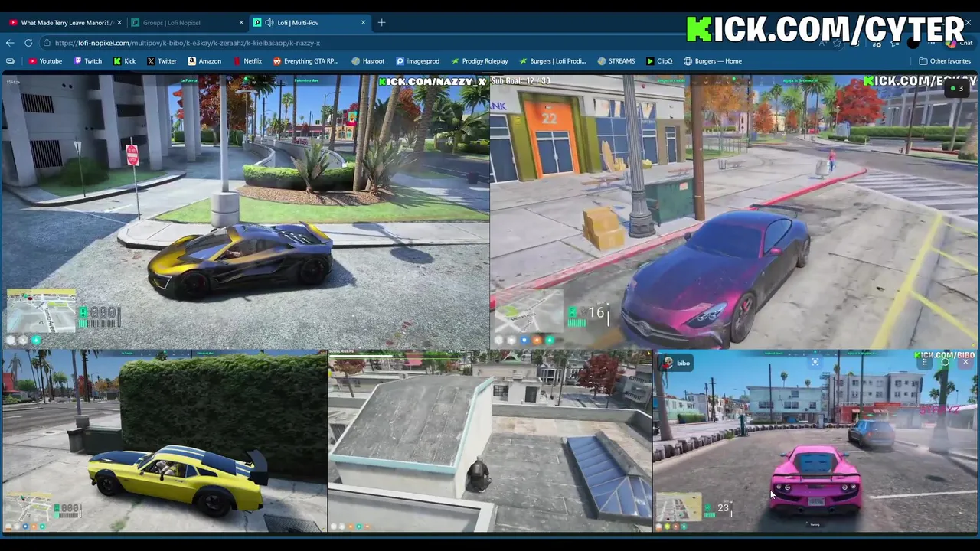Select the 'Lofi | Multi-Pov' tab

tap(310, 23)
